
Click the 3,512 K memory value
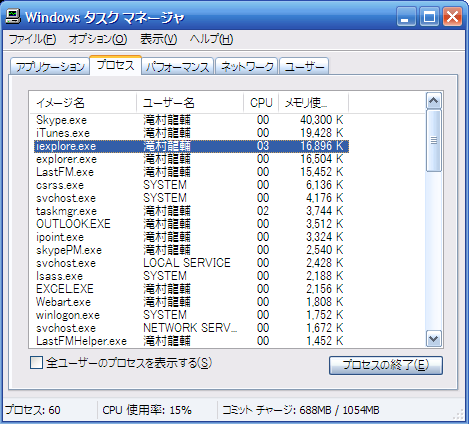click(325, 224)
